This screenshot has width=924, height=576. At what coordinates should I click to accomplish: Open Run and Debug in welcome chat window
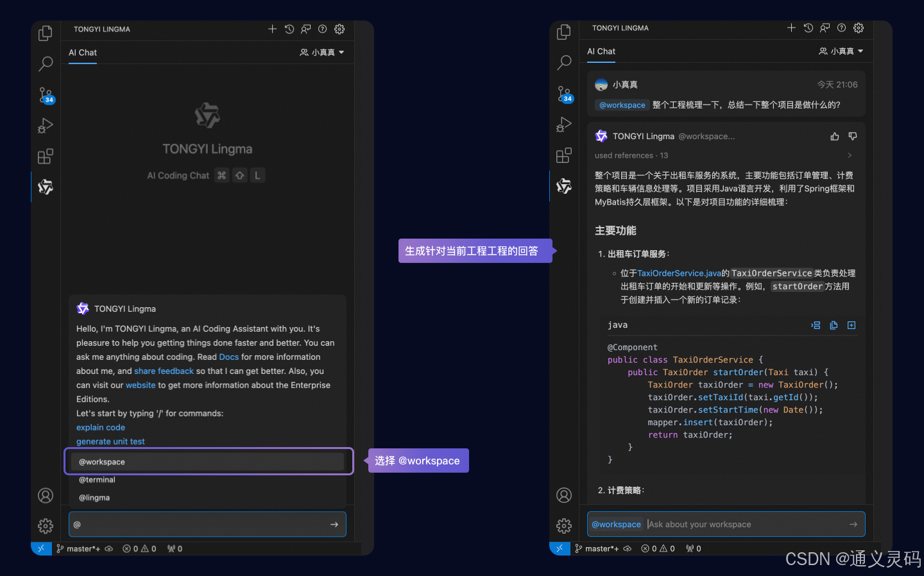pyautogui.click(x=46, y=126)
